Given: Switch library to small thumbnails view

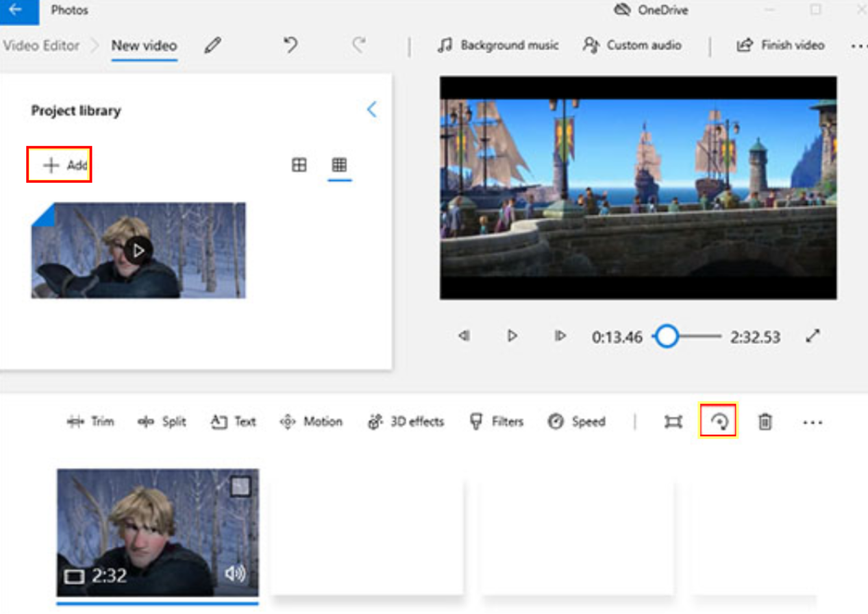Looking at the screenshot, I should pos(339,165).
